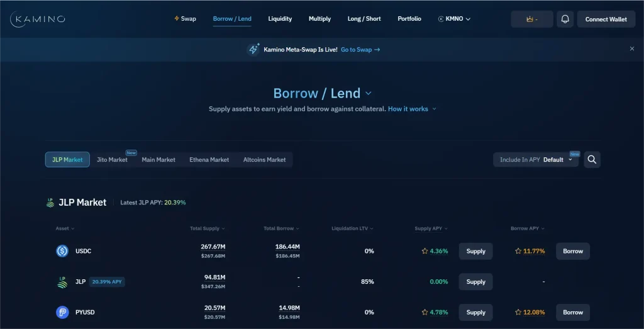Switch to Main Market tab
The height and width of the screenshot is (329, 644).
158,159
